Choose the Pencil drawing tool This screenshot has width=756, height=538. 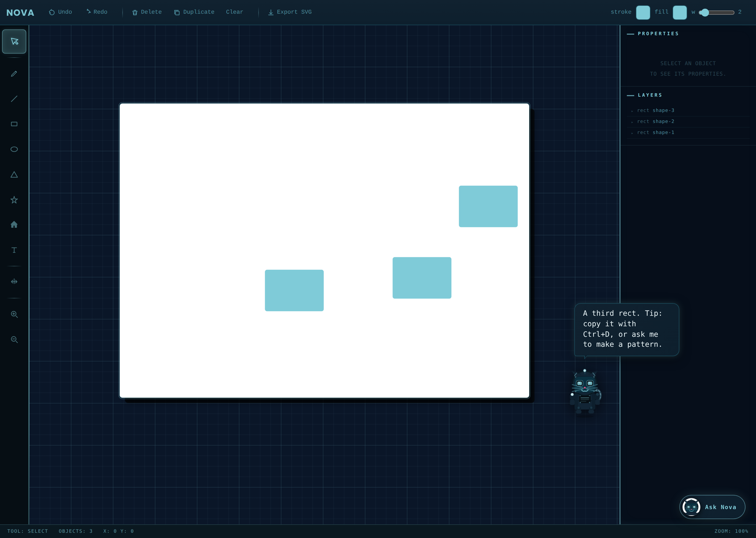[x=14, y=74]
